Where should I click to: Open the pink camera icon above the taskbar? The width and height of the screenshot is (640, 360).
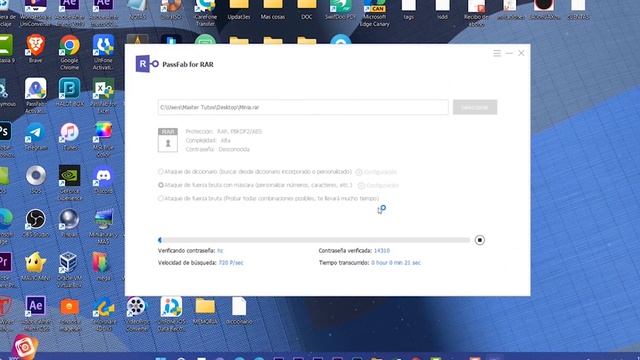pos(24,346)
